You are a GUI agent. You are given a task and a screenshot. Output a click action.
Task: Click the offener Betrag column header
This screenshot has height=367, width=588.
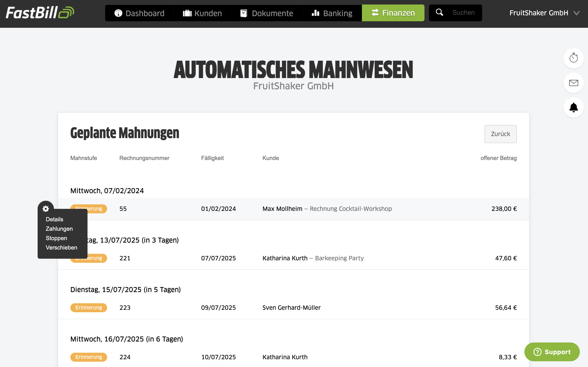498,158
